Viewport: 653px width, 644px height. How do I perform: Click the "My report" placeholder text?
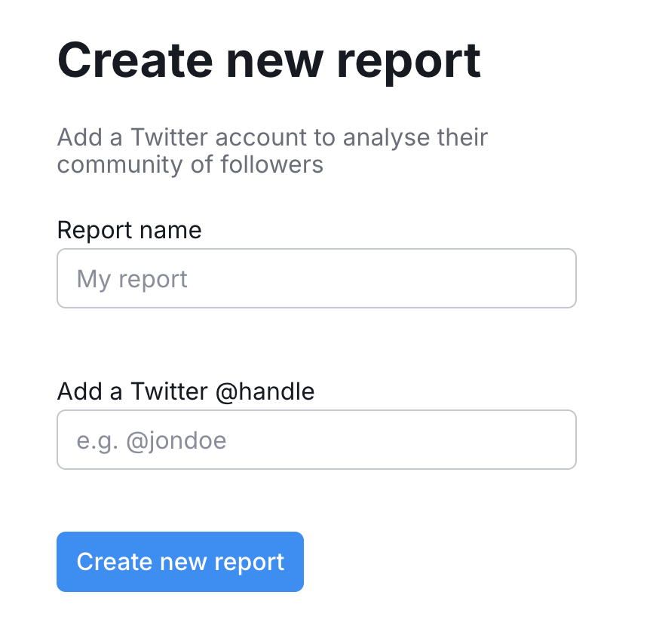pyautogui.click(x=132, y=279)
